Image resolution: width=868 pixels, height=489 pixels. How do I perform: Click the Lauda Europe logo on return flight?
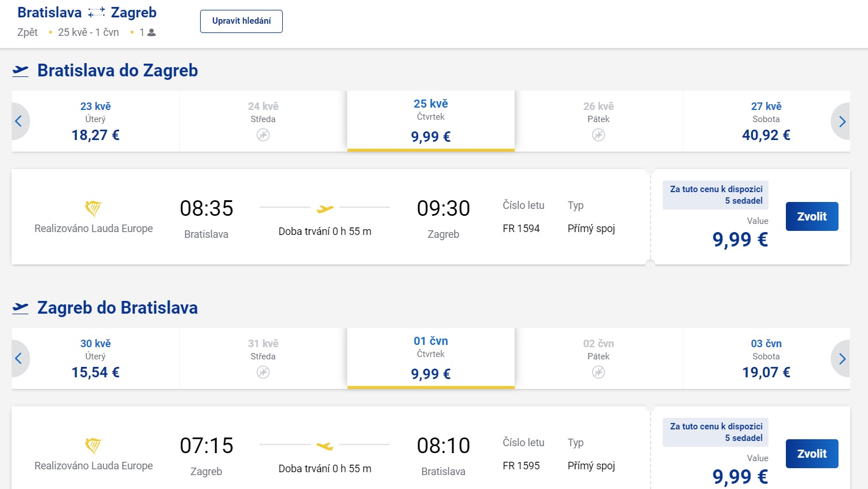pyautogui.click(x=93, y=446)
